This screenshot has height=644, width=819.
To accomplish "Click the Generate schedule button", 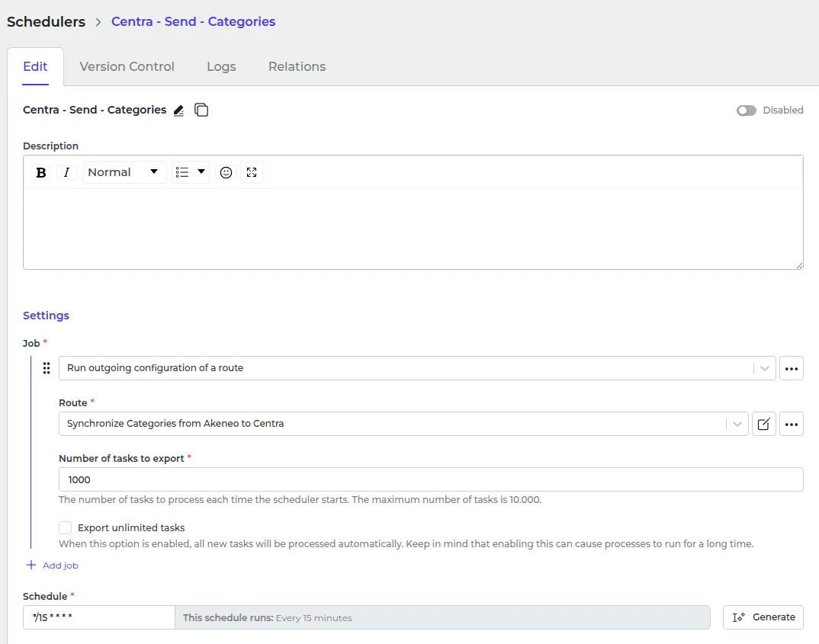I will pos(763,617).
